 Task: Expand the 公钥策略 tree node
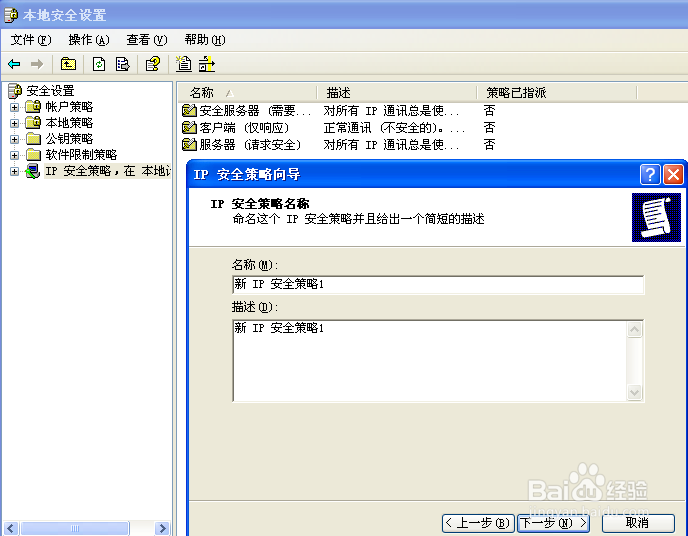[14, 139]
